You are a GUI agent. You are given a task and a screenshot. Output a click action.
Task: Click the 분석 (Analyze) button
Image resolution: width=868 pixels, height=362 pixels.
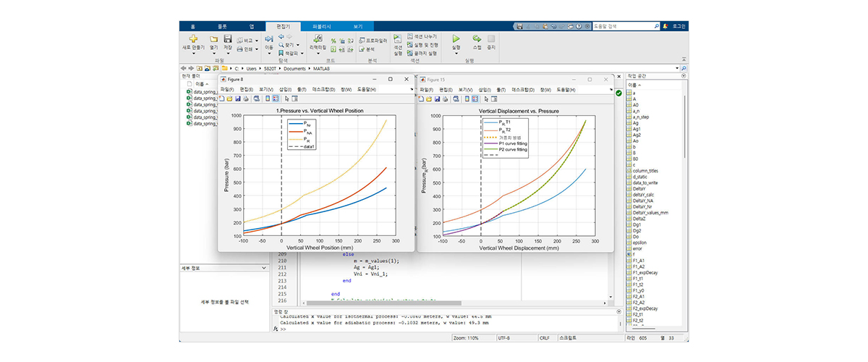pyautogui.click(x=366, y=49)
